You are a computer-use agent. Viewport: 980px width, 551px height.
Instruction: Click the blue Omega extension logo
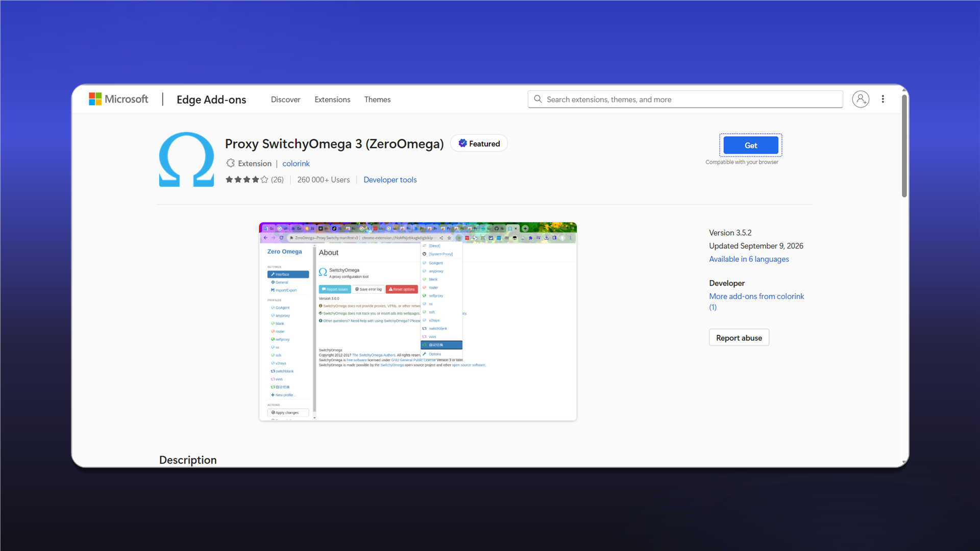coord(186,160)
